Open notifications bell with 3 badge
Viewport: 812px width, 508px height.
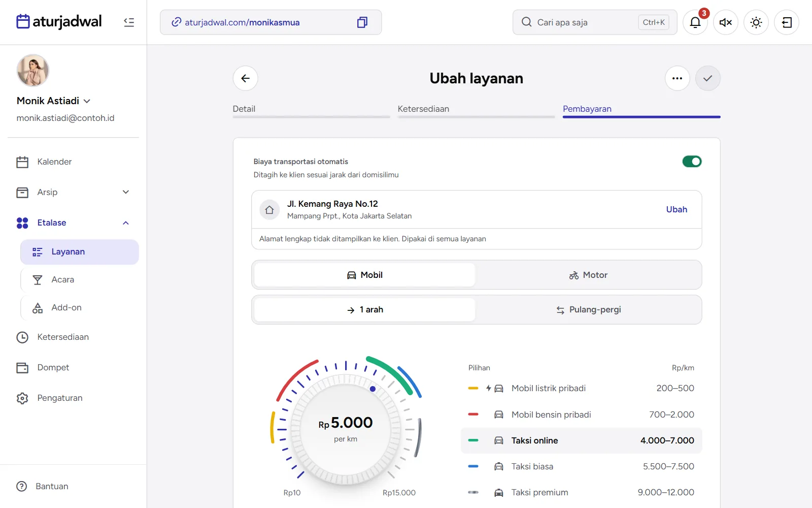tap(695, 22)
